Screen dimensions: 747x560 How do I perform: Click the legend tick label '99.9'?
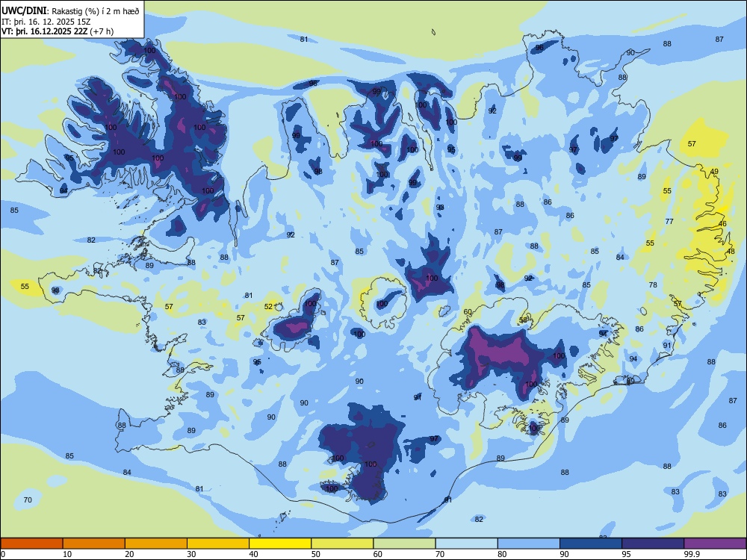click(x=692, y=554)
